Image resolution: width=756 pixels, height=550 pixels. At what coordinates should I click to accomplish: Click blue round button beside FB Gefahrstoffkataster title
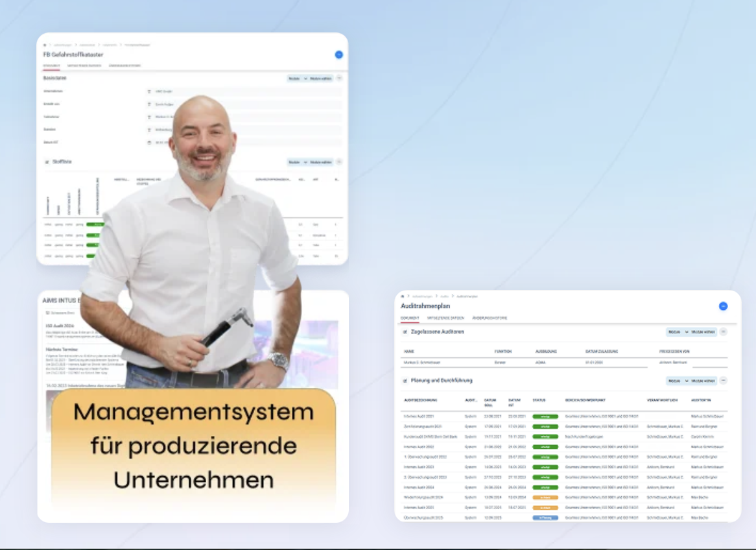coord(339,54)
